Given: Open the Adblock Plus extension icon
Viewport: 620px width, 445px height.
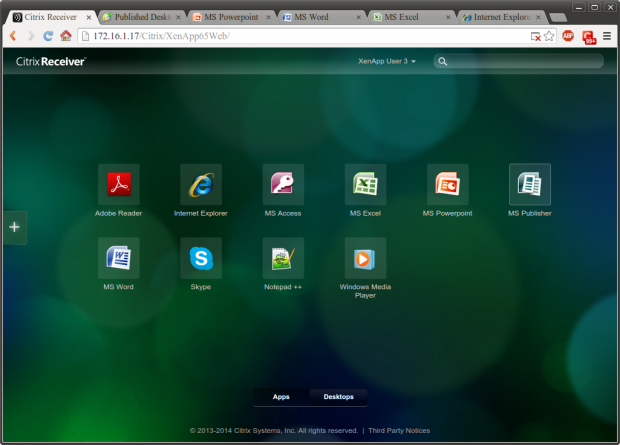Looking at the screenshot, I should [x=568, y=36].
